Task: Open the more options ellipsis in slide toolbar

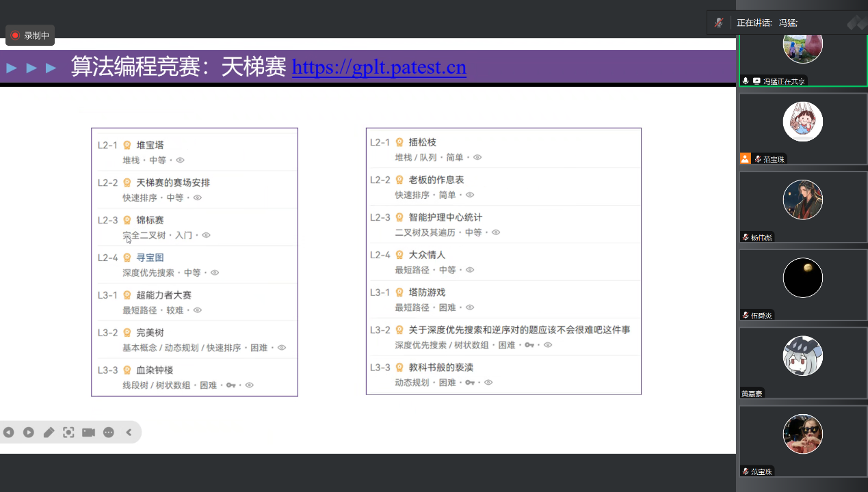Action: 109,433
